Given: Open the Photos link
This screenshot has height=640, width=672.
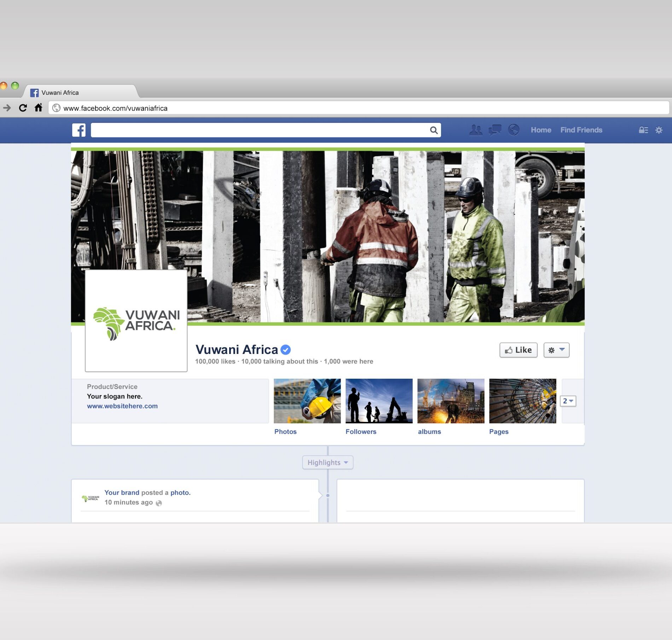Looking at the screenshot, I should pyautogui.click(x=285, y=432).
